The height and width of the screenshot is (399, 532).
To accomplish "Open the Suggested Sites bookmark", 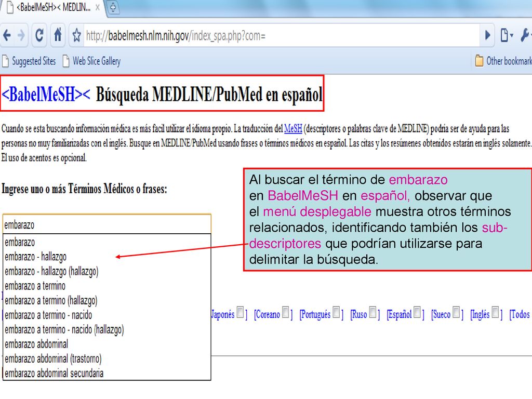I will [29, 61].
